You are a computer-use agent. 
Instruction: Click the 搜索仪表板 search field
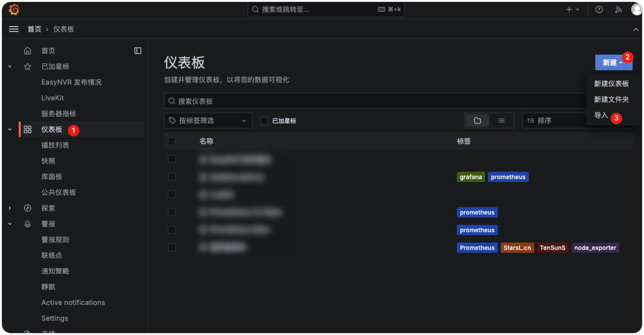374,101
